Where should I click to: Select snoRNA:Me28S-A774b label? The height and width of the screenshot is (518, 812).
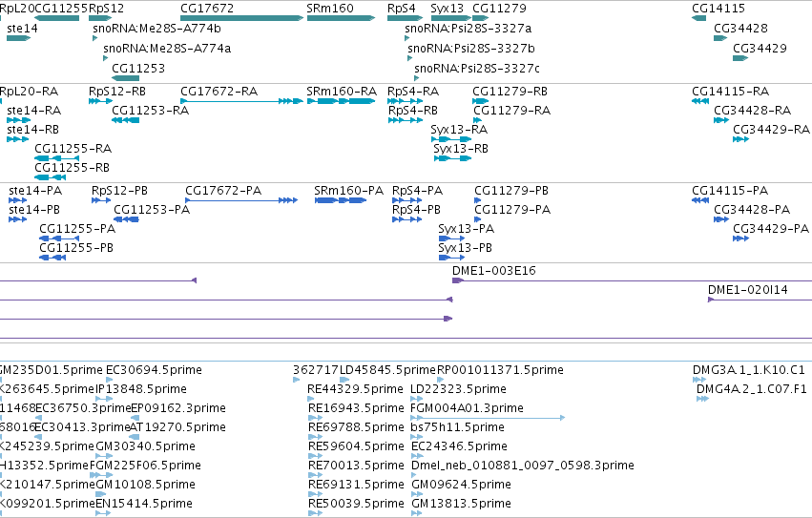pos(156,29)
